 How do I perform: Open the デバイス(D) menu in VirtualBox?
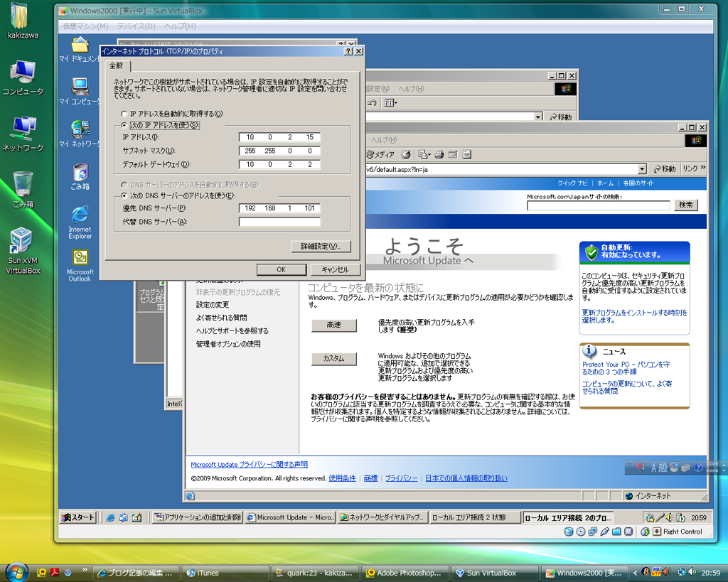click(x=136, y=26)
